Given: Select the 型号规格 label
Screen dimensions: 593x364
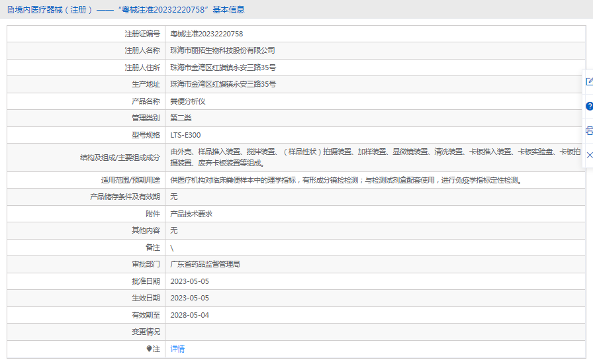Looking at the screenshot, I should [146, 135].
